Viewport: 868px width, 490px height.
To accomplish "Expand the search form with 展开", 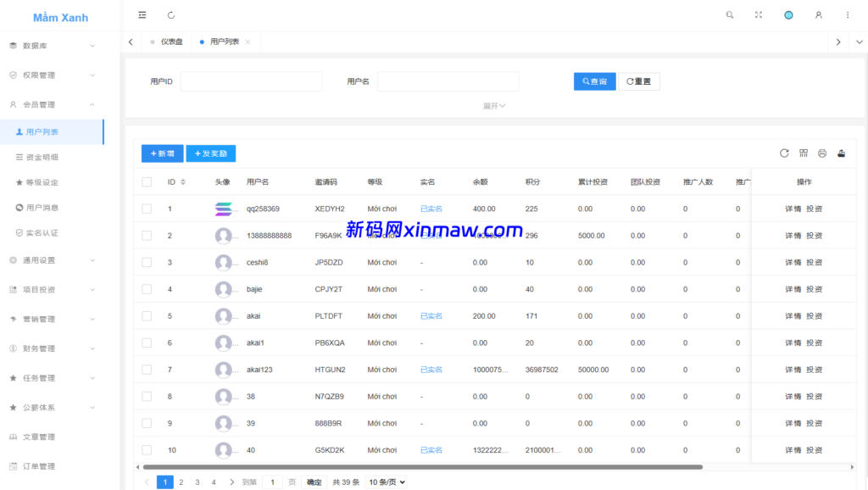I will (x=494, y=106).
